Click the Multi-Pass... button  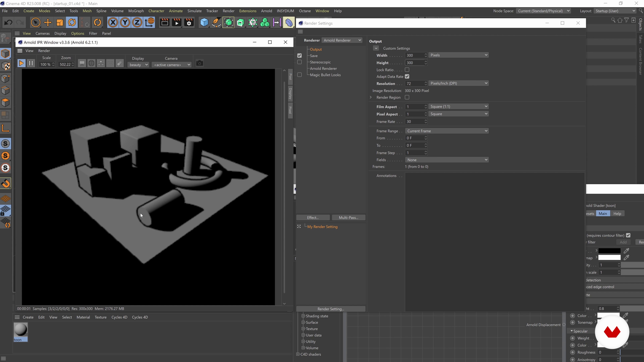point(348,218)
